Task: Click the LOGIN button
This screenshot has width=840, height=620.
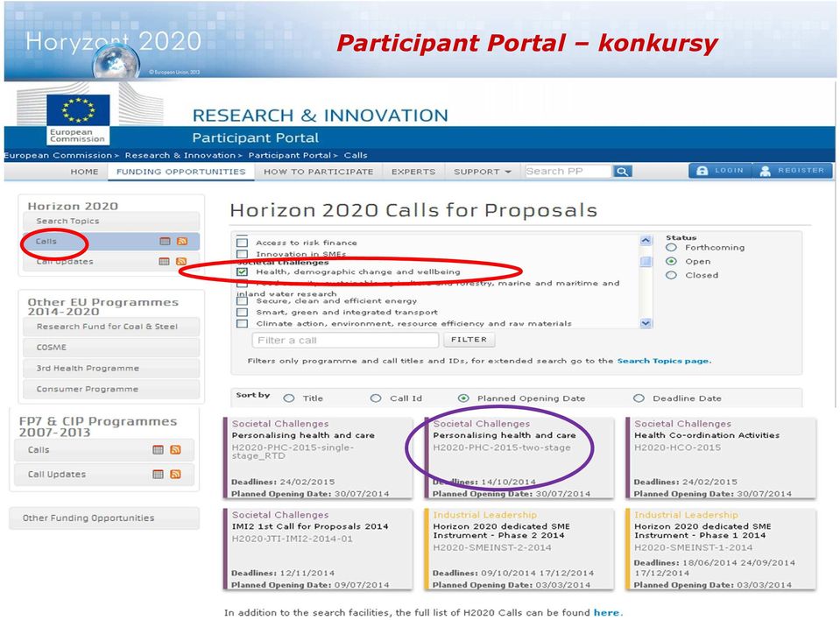Action: [x=721, y=171]
